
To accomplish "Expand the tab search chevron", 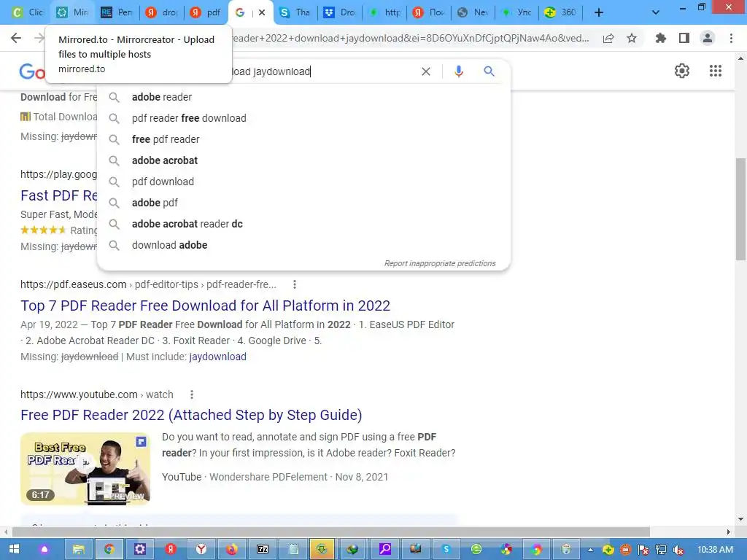I will click(x=656, y=12).
